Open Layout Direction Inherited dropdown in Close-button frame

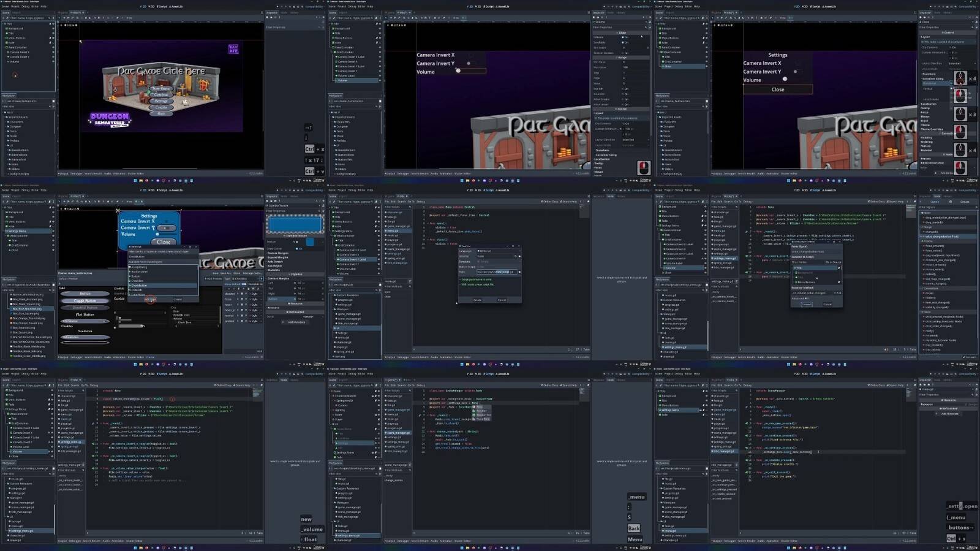click(x=963, y=63)
